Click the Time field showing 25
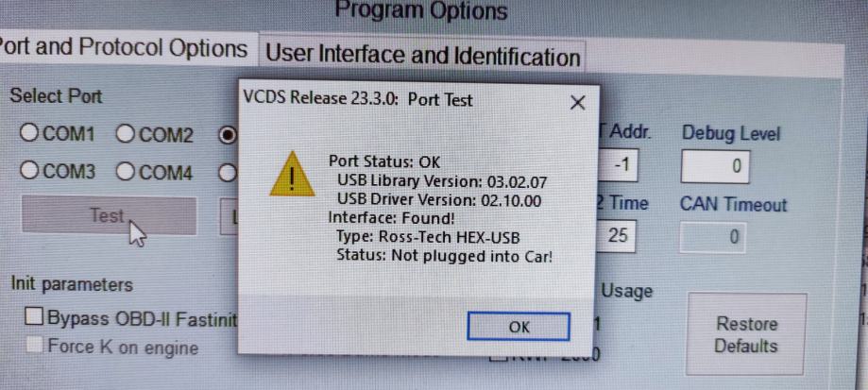This screenshot has width=868, height=390. tap(617, 236)
